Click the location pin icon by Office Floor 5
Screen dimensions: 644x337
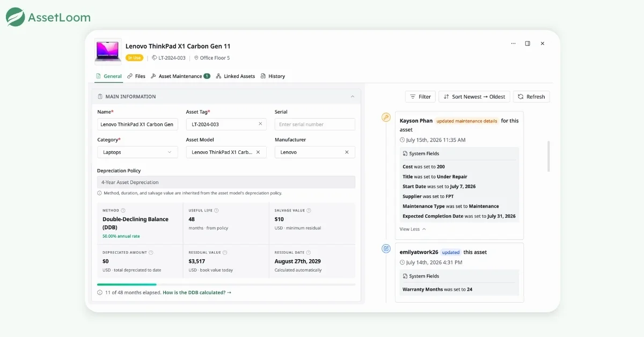coord(196,58)
